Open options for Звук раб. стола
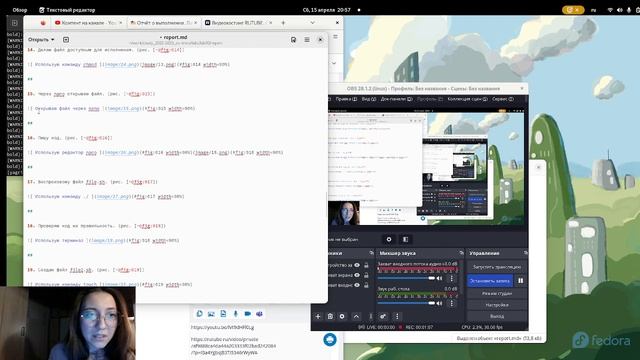Screen dimensions: 640x360 click(x=451, y=303)
